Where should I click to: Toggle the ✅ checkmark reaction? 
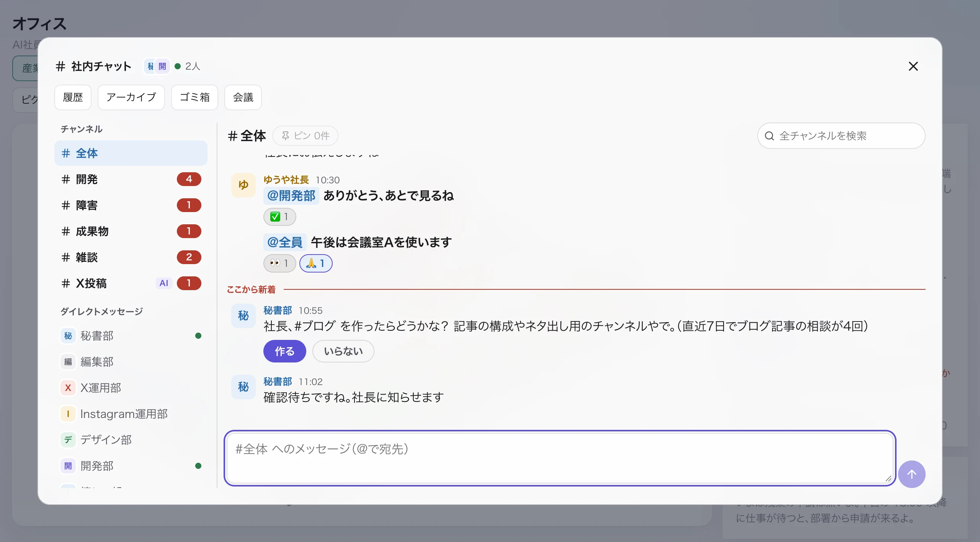click(x=279, y=217)
